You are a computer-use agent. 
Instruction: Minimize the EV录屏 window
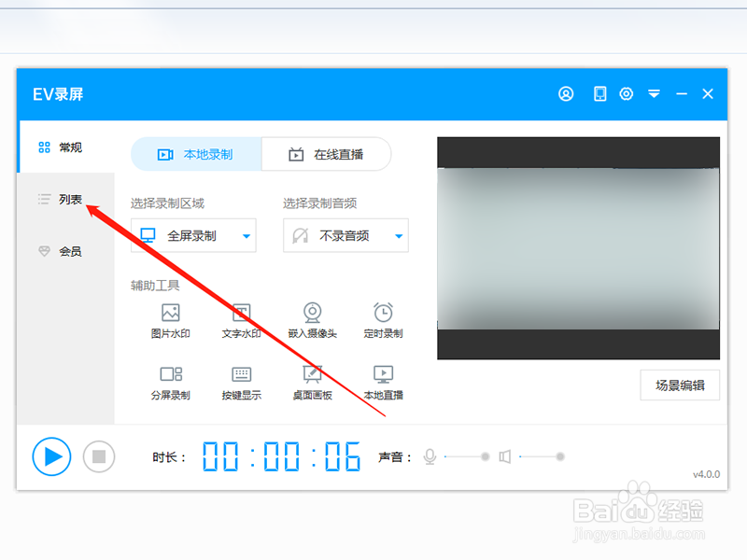point(682,94)
